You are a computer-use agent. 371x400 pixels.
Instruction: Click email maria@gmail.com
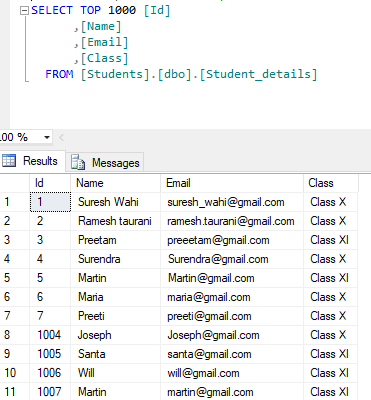pos(232,297)
